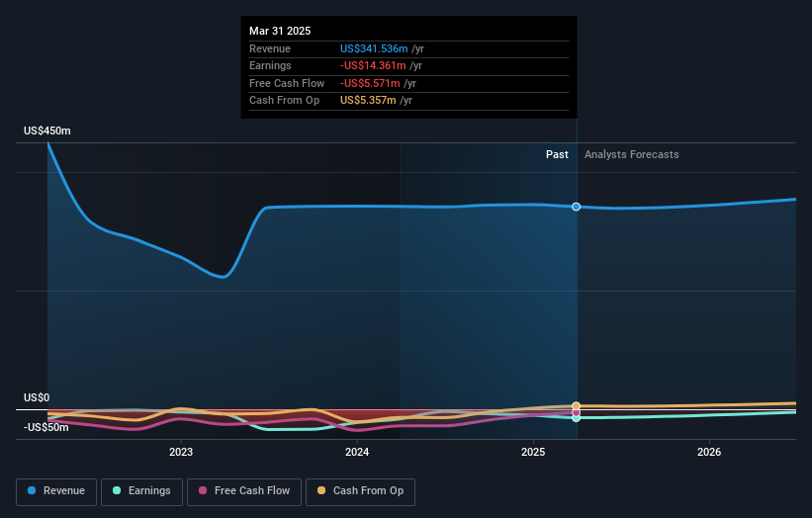Click the pink Free Cash Flow legend dot
This screenshot has height=518, width=812.
tap(203, 490)
